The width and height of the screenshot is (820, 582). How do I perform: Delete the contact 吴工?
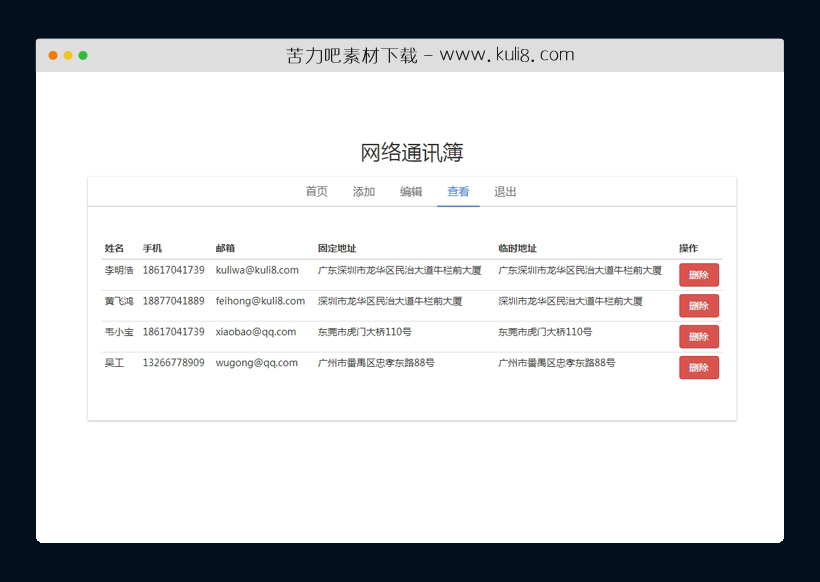click(698, 367)
